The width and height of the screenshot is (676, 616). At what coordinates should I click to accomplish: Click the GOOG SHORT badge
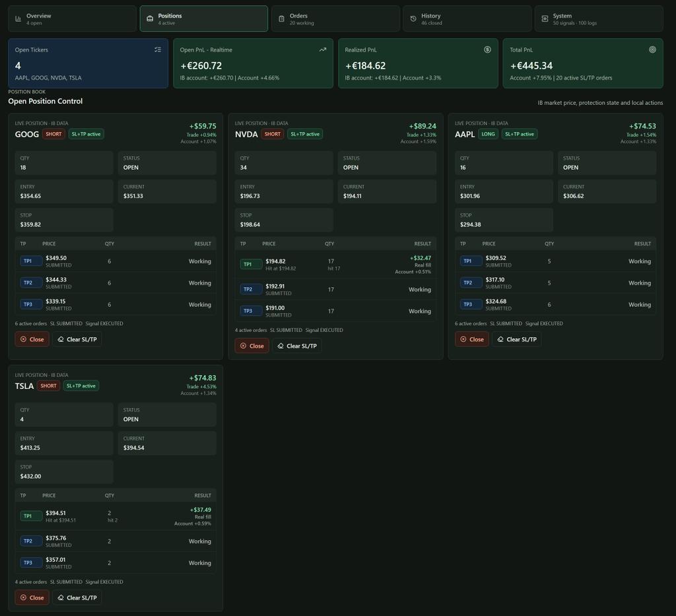point(53,134)
